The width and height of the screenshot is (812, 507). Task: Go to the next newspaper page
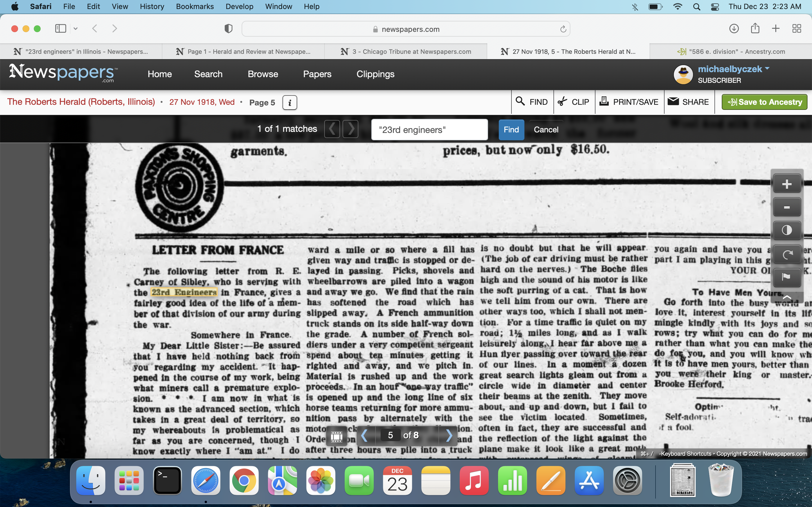click(449, 435)
